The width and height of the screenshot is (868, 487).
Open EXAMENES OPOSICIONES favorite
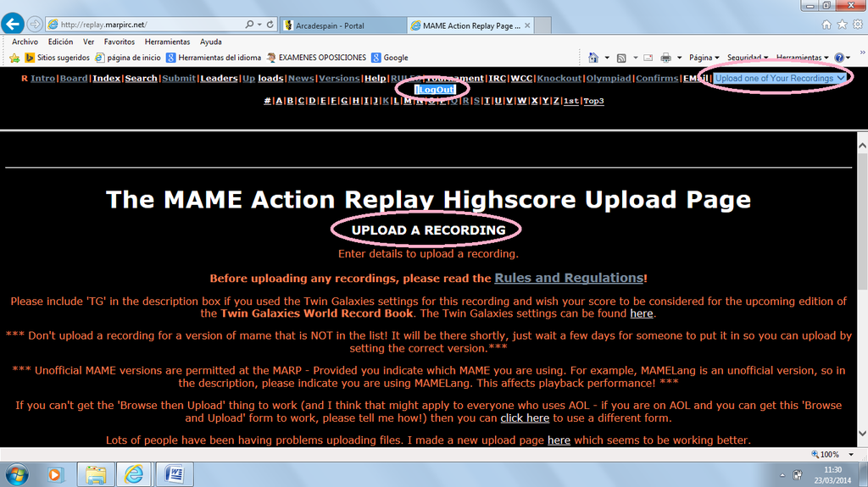(x=316, y=58)
